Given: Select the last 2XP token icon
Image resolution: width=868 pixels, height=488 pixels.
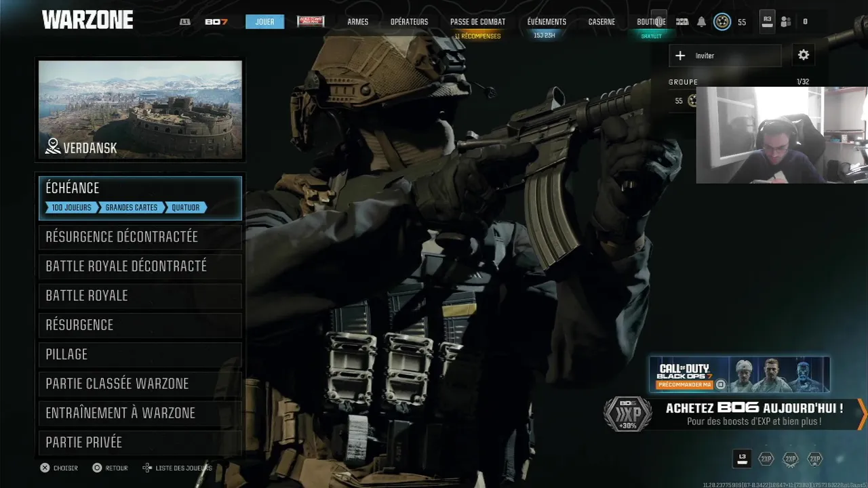Looking at the screenshot, I should [x=815, y=459].
